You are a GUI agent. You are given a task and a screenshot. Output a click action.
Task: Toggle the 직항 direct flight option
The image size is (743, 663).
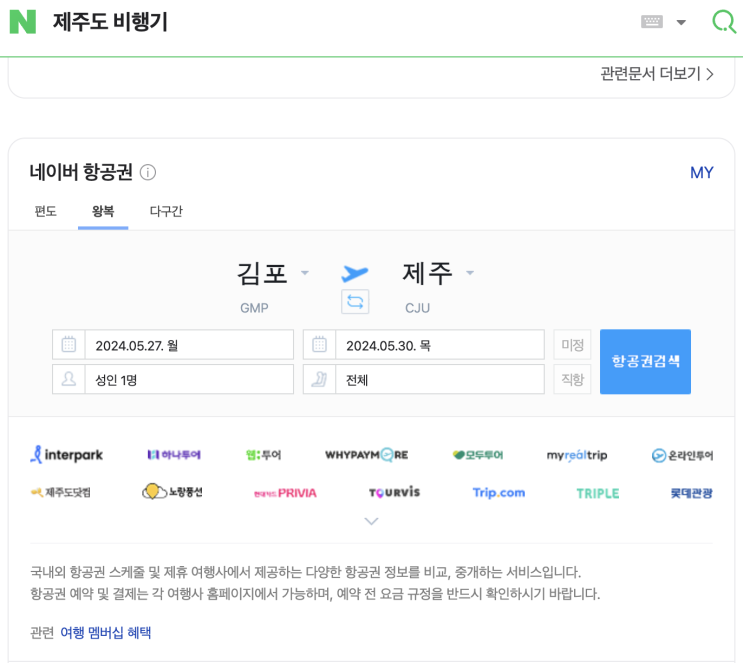coord(572,379)
